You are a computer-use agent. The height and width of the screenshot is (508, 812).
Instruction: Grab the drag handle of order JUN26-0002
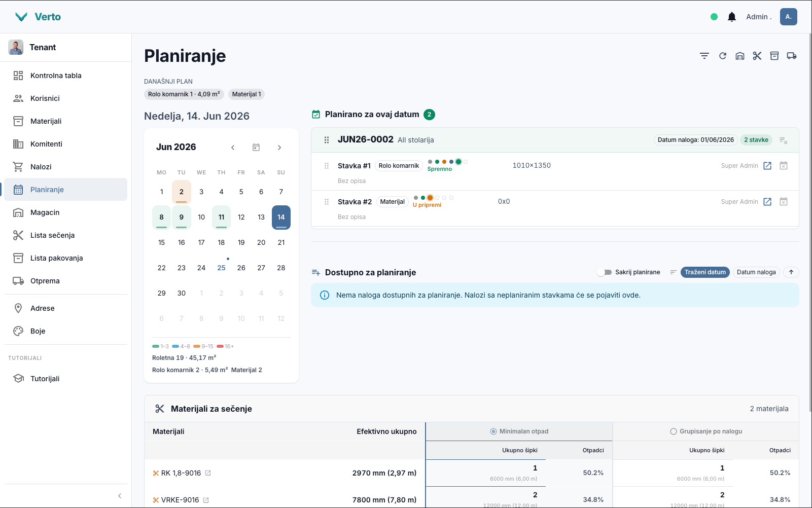point(327,140)
